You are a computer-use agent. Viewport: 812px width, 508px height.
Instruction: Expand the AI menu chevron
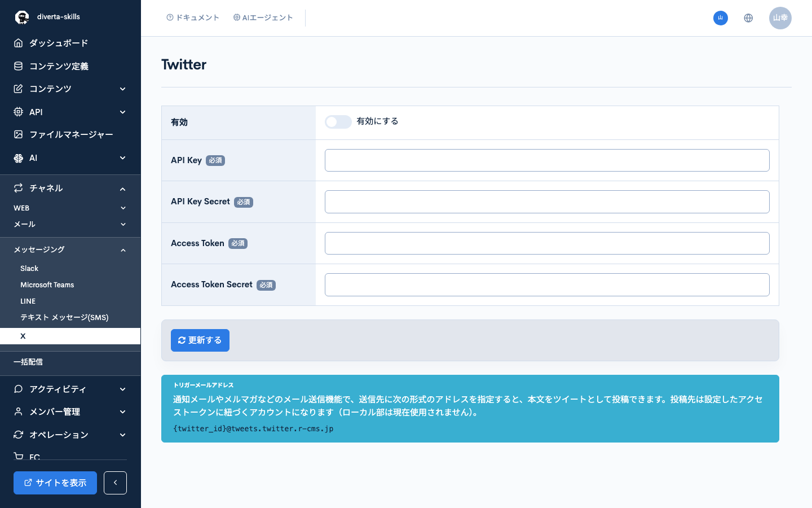tap(123, 158)
